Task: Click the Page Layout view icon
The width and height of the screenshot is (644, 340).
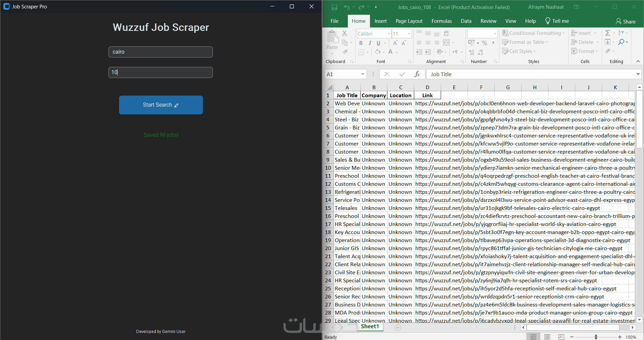Action: coord(547,337)
